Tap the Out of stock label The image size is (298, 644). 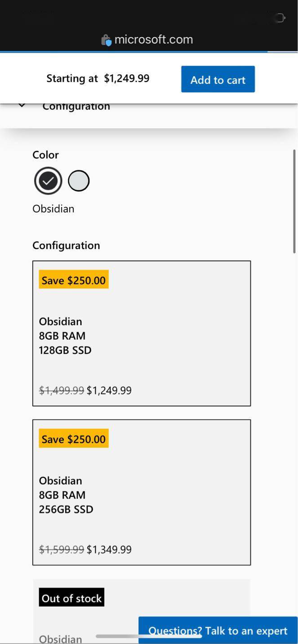[71, 597]
